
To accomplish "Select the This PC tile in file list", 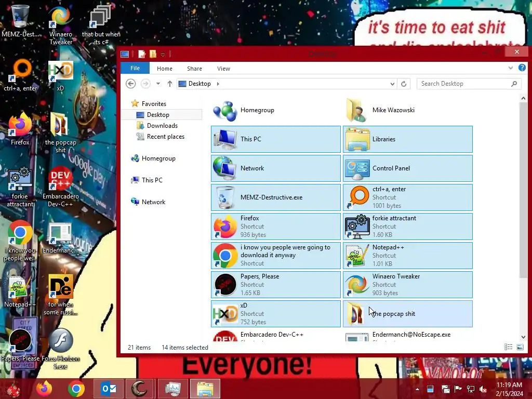I will tap(275, 139).
